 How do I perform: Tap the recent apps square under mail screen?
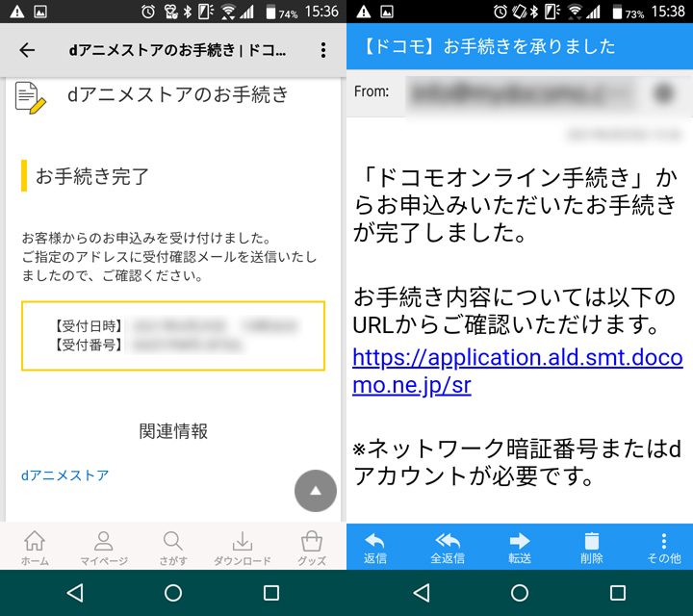click(x=617, y=593)
